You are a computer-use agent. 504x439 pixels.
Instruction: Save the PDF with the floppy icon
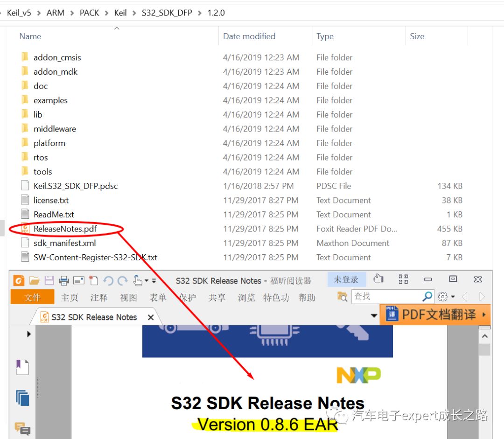pyautogui.click(x=49, y=280)
